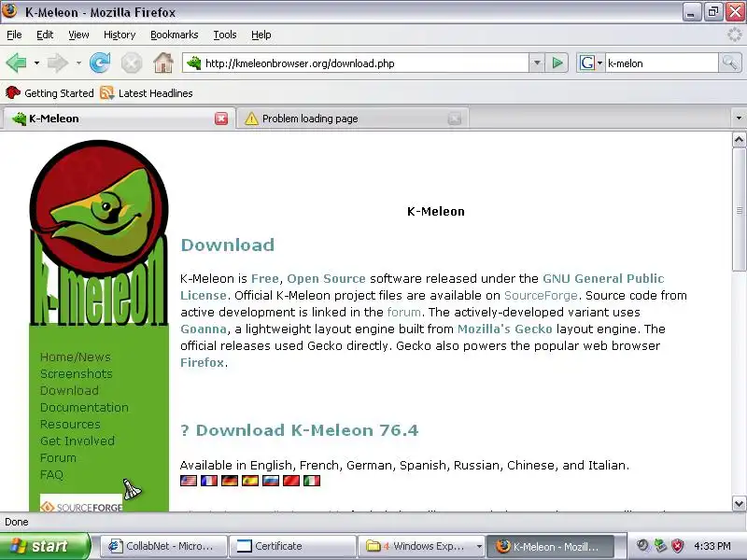Screen dimensions: 747x560
Task: Select the Italian flag
Action: tap(312, 481)
